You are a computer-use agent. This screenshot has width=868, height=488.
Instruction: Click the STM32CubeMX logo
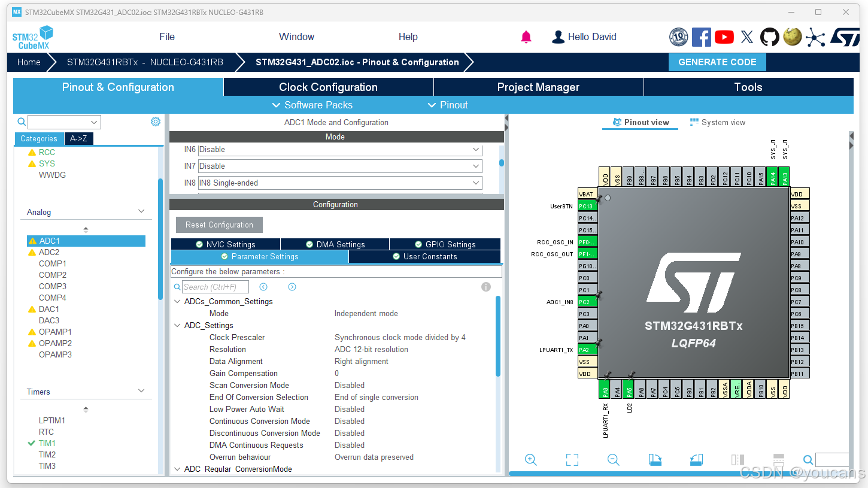(33, 37)
